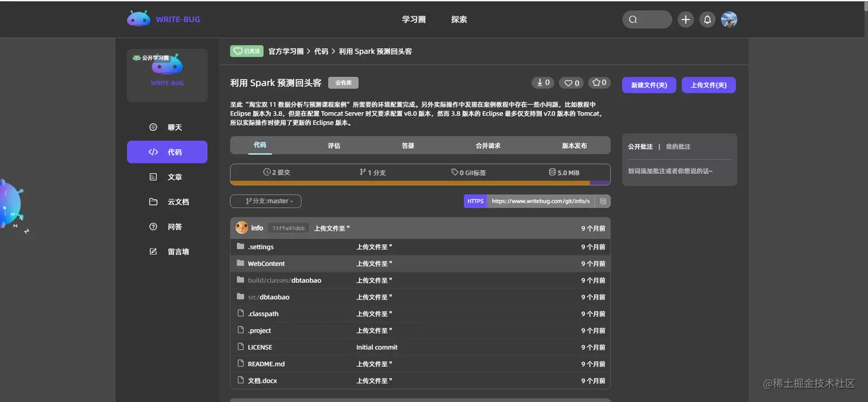The image size is (868, 402).
Task: Open the notification bell
Action: (707, 20)
